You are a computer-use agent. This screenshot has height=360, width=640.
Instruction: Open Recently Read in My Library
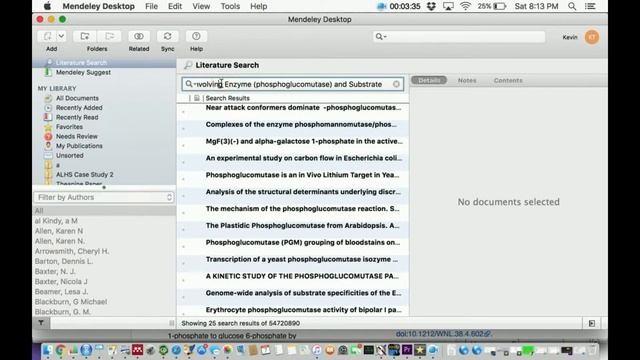click(77, 117)
